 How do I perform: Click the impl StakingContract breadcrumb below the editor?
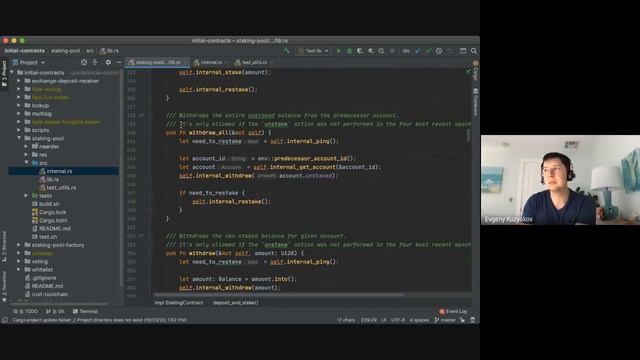179,303
